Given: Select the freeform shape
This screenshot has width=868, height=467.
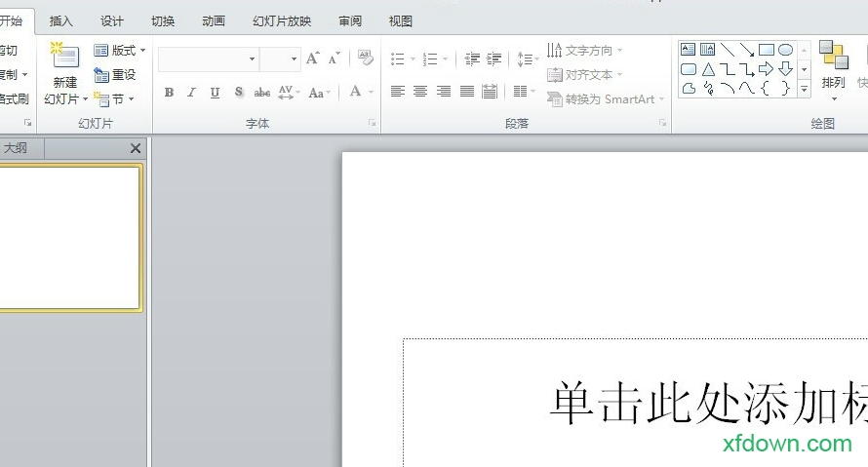Looking at the screenshot, I should [x=689, y=88].
